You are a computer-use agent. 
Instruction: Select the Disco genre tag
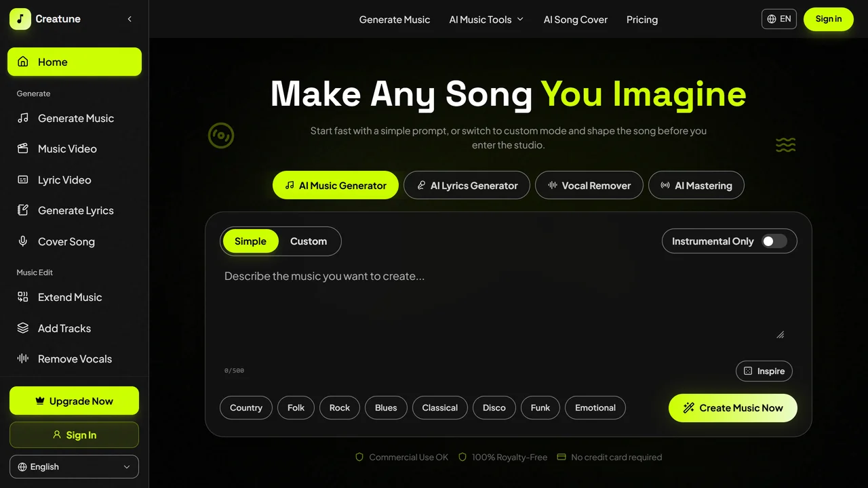click(x=494, y=407)
